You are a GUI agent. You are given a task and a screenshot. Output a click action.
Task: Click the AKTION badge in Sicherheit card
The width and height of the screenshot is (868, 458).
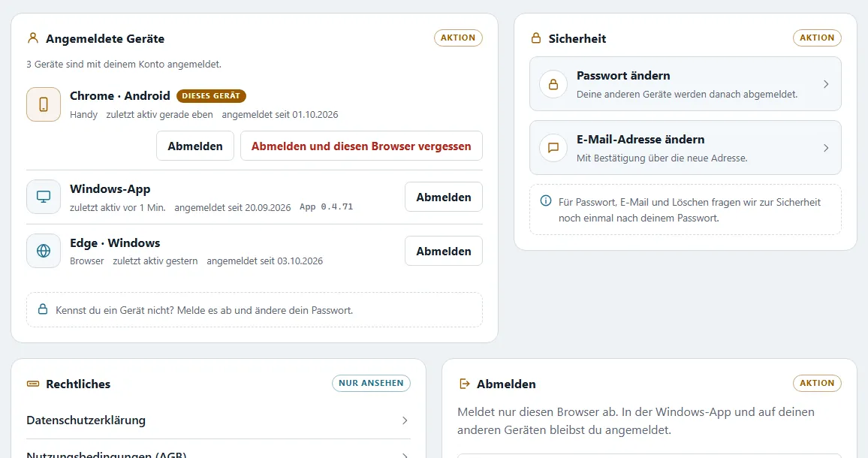click(817, 38)
